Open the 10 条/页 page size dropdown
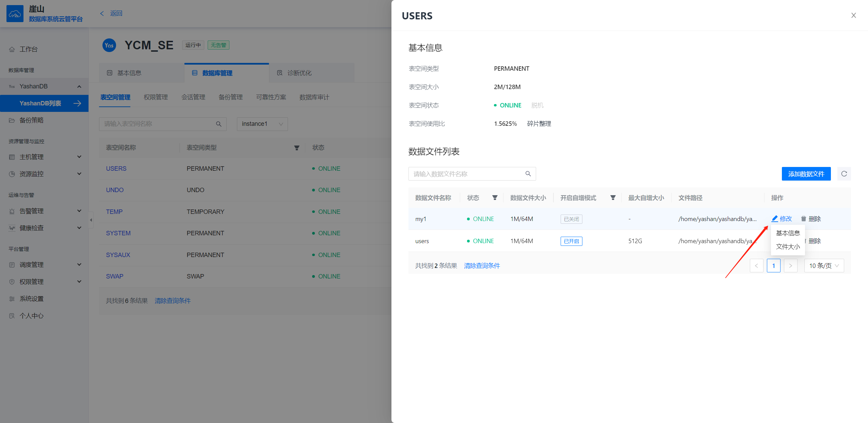Viewport: 868px width, 423px height. click(x=824, y=266)
